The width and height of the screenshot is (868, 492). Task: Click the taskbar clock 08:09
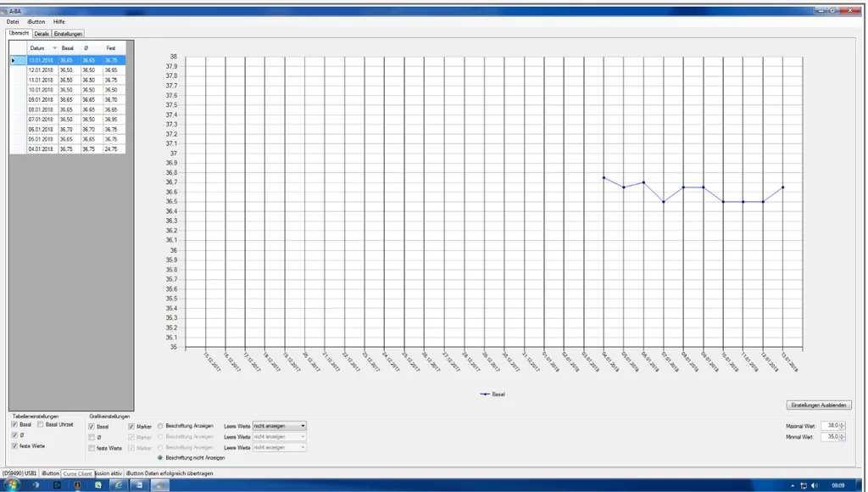(838, 486)
